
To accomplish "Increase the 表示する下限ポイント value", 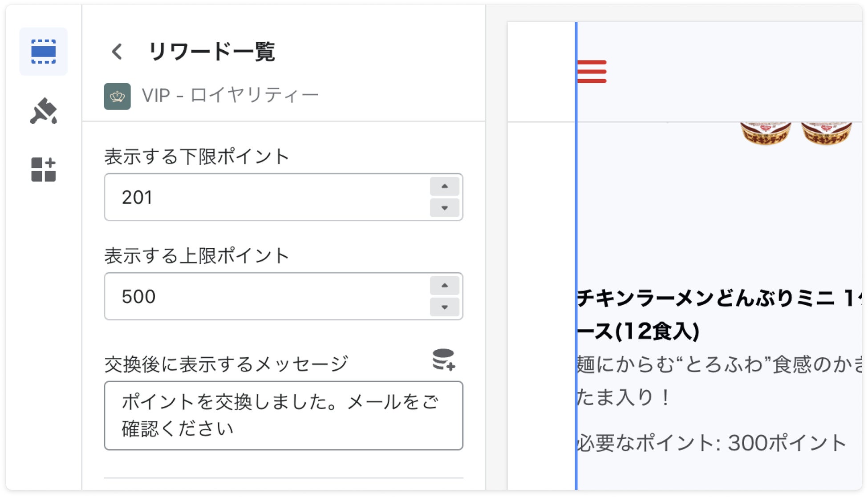I will (444, 186).
